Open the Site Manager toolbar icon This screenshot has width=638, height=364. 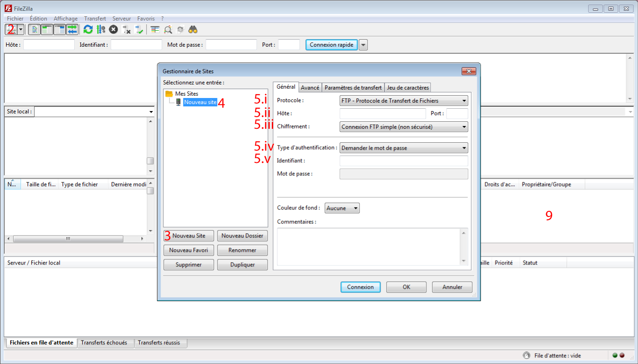click(11, 29)
